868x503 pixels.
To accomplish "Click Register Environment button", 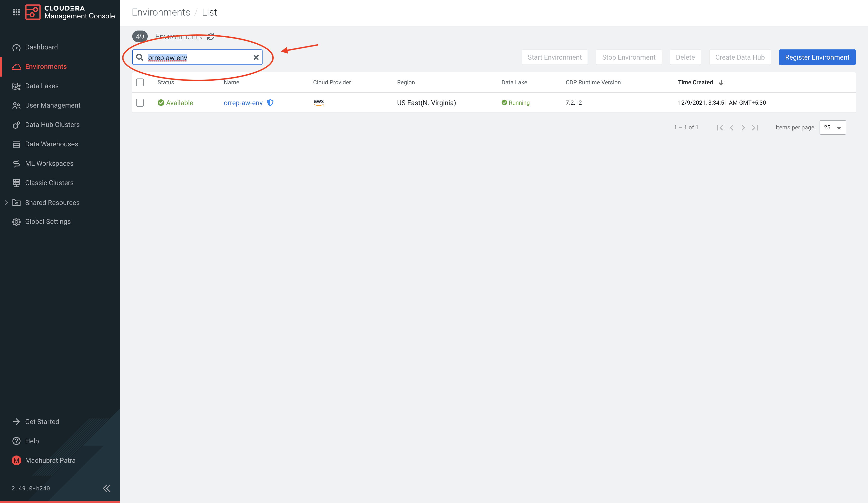I will (817, 57).
